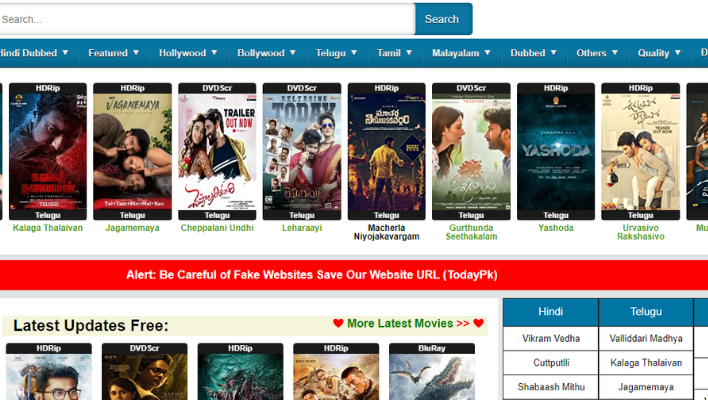Open Jagamemaya in Telugu list
The height and width of the screenshot is (400, 708).
click(646, 387)
